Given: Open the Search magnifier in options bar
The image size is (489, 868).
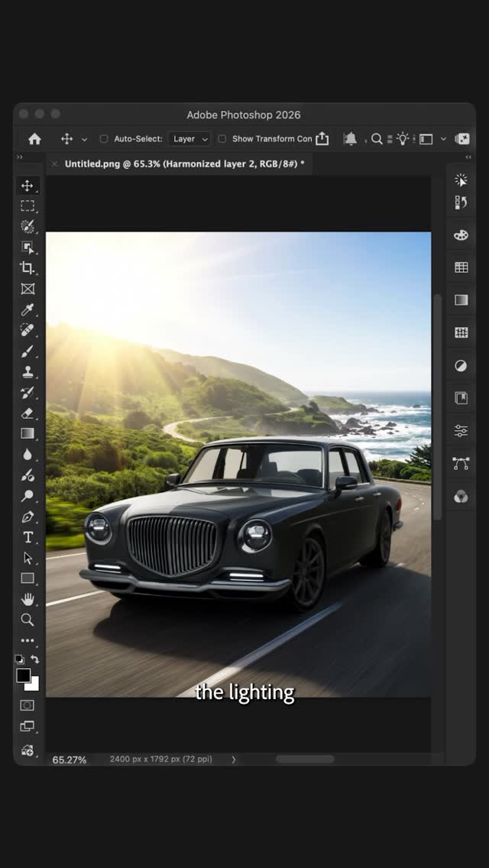Looking at the screenshot, I should (377, 139).
